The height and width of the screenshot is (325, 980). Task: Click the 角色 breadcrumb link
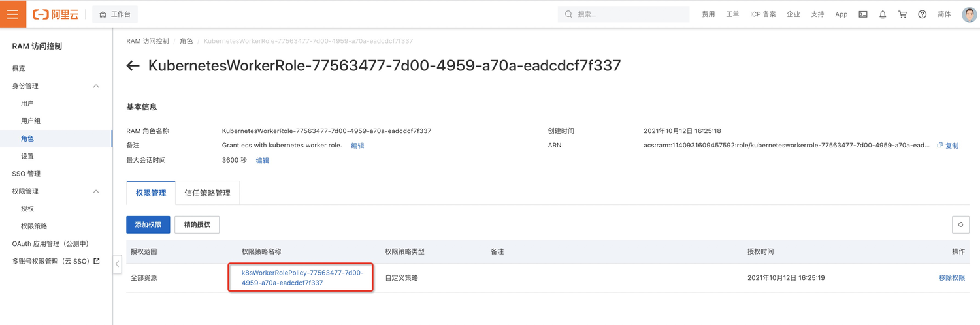point(186,41)
